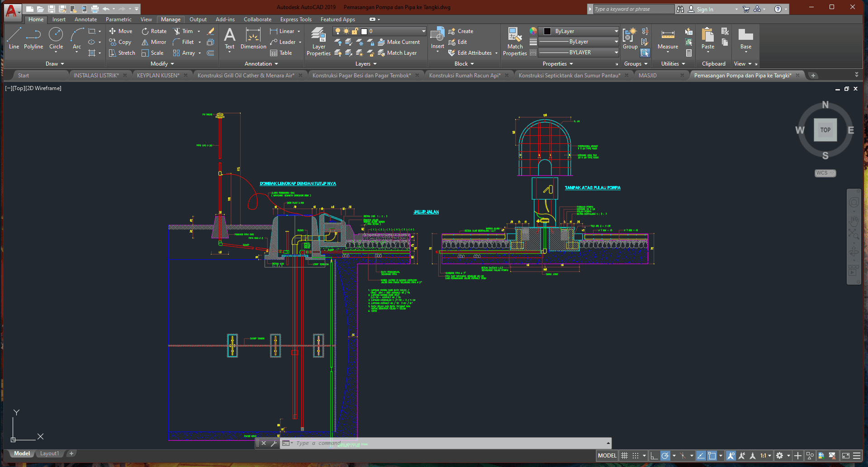Toggle polar tracking in status bar

point(665,456)
